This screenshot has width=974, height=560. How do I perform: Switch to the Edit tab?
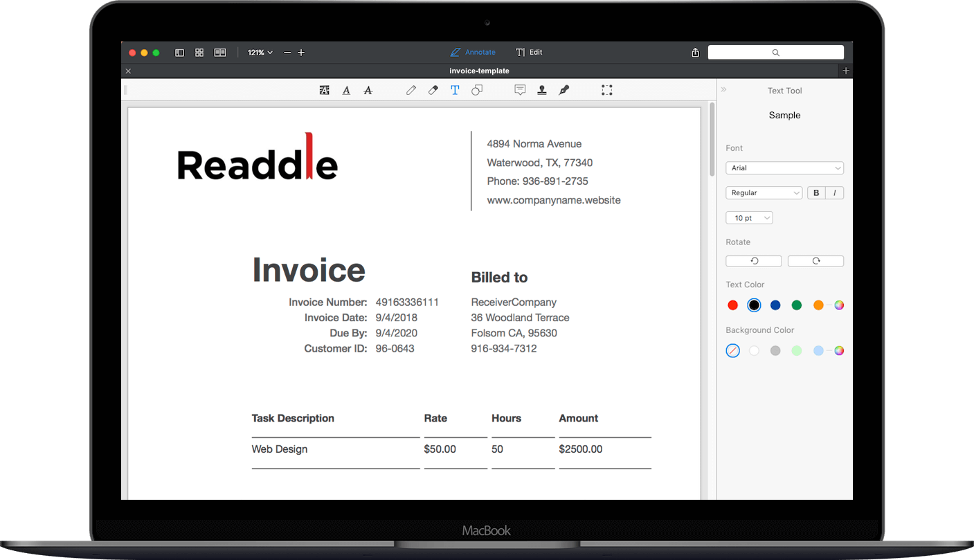point(529,53)
